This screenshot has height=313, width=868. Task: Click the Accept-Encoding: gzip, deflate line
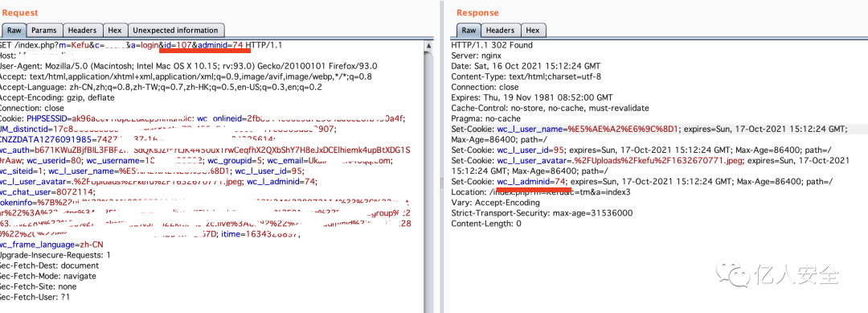point(57,98)
